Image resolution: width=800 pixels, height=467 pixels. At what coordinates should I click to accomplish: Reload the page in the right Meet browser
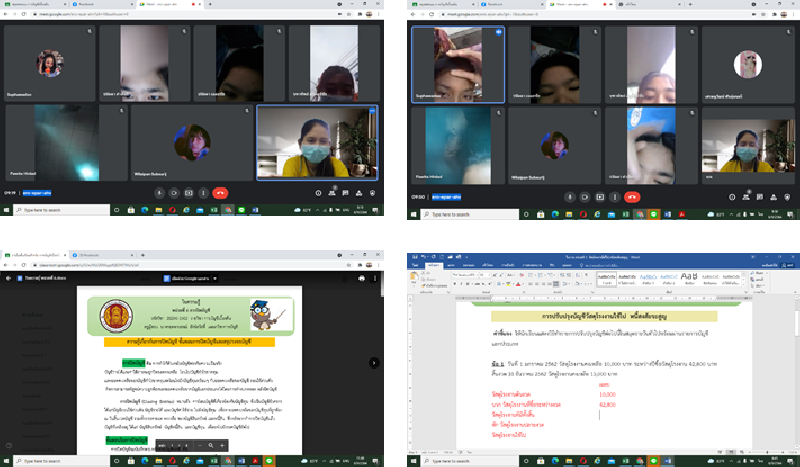click(431, 15)
